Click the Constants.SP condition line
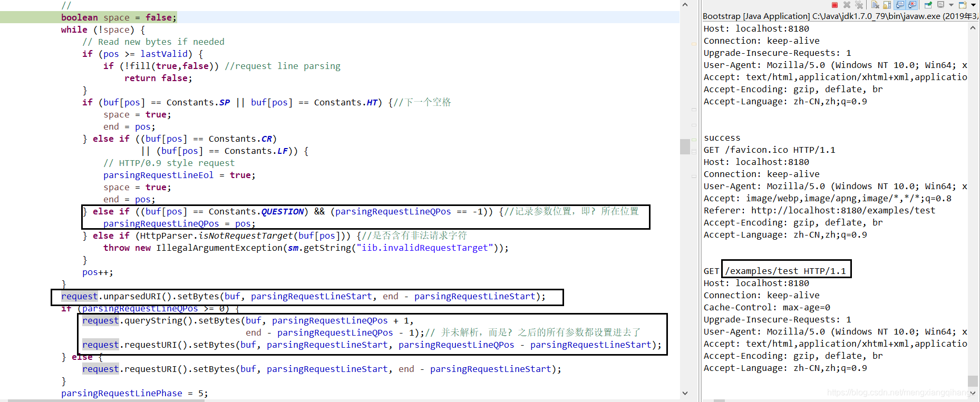This screenshot has height=402, width=980. tap(267, 102)
